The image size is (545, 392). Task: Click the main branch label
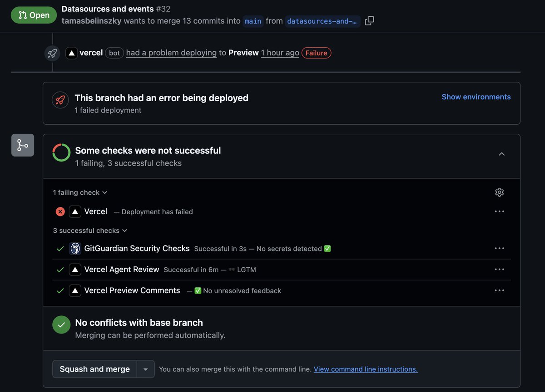(x=253, y=21)
